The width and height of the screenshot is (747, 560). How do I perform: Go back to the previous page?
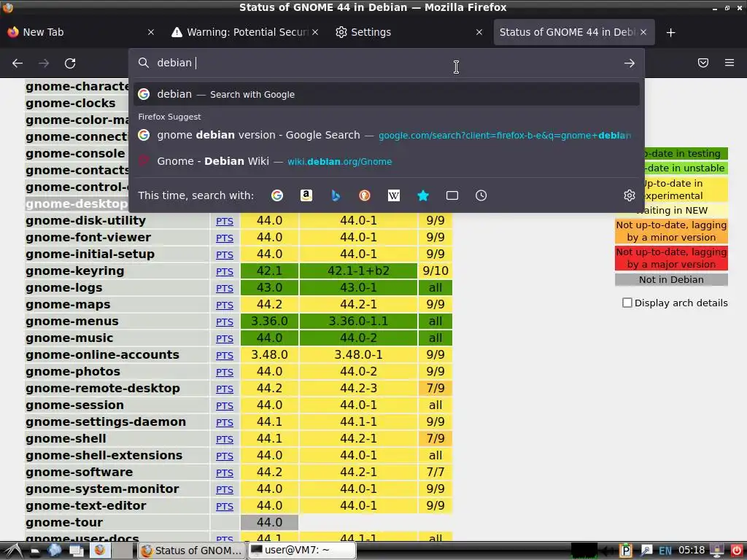[x=18, y=63]
